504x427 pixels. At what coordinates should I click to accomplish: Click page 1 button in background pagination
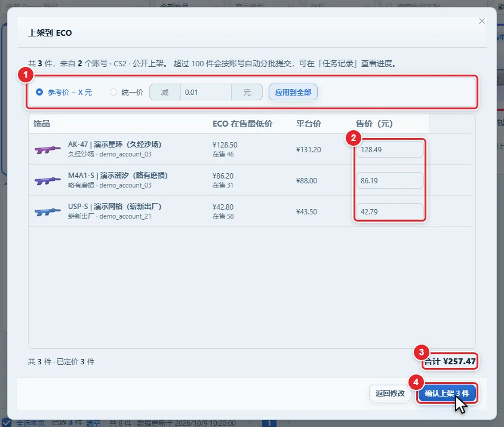[269, 423]
